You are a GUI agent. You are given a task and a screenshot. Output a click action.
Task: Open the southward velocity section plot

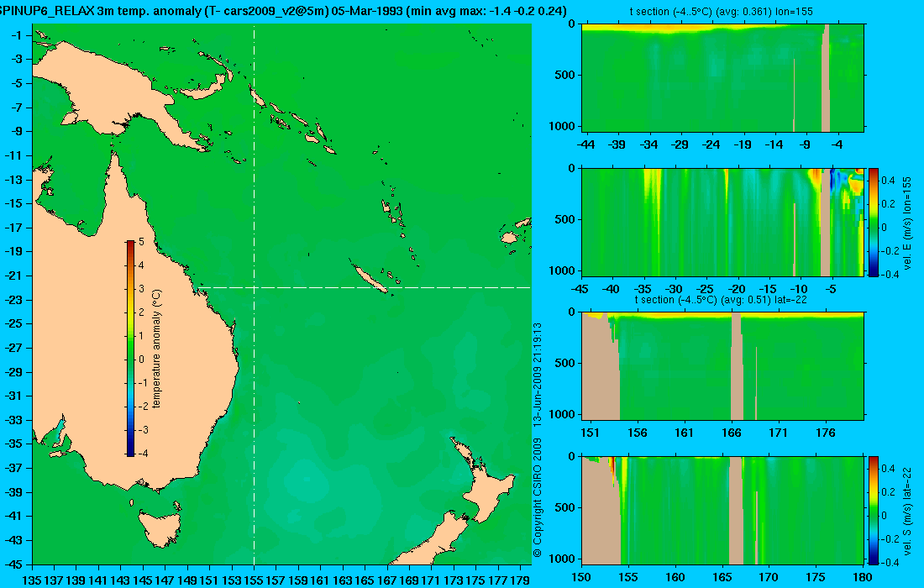tap(722, 510)
